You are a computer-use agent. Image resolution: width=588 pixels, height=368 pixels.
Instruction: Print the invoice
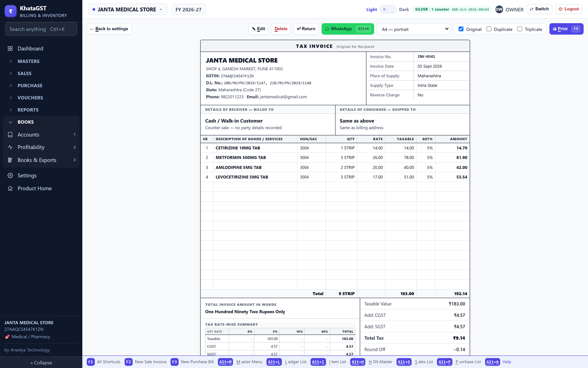(566, 29)
